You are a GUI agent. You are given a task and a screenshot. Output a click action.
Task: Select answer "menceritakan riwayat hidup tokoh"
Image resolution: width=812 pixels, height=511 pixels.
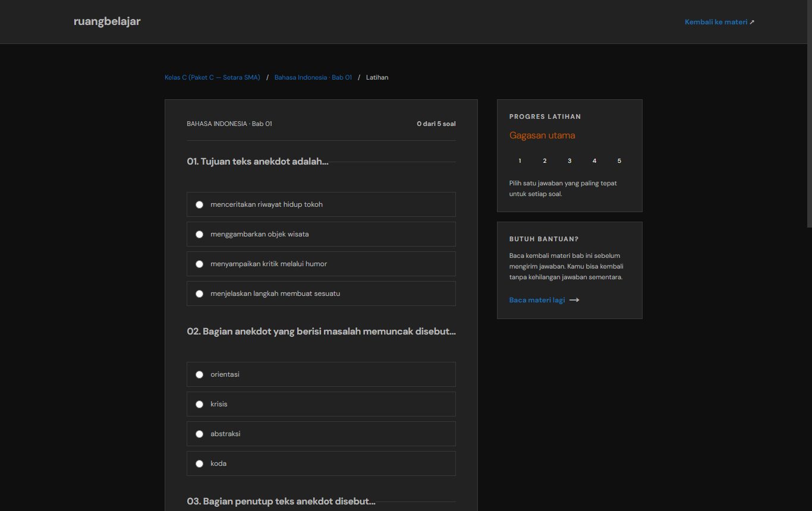321,204
